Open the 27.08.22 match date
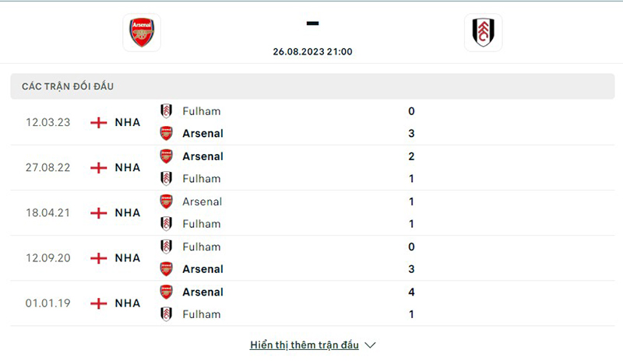Screen dimensions: 623x364 [x=48, y=167]
